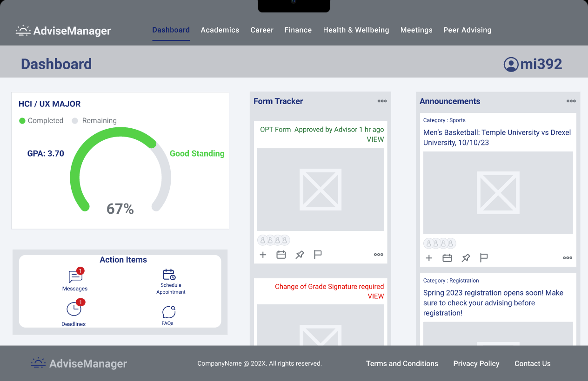This screenshot has width=588, height=381.
Task: Click 'Category : Registration' label
Action: [x=451, y=281]
